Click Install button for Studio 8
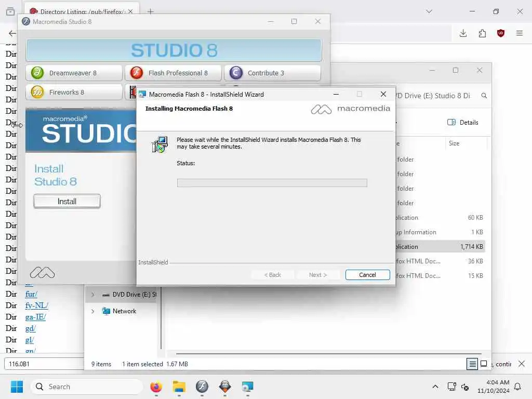532x399 pixels. (67, 201)
